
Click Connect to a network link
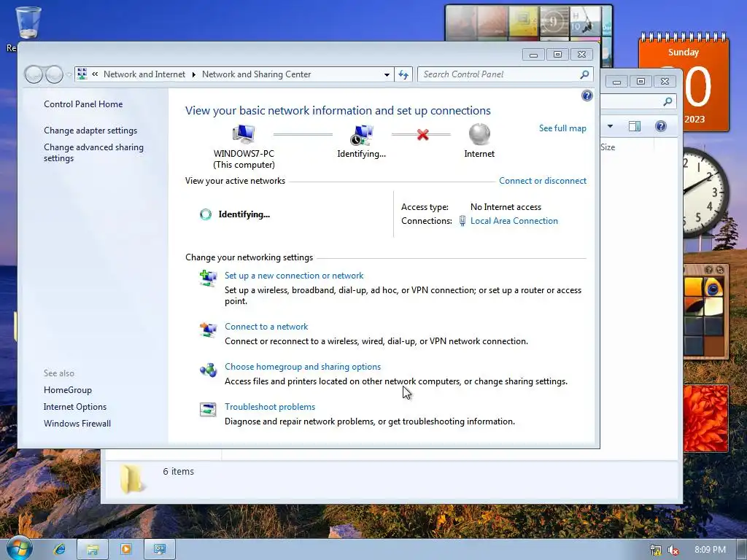click(x=266, y=326)
